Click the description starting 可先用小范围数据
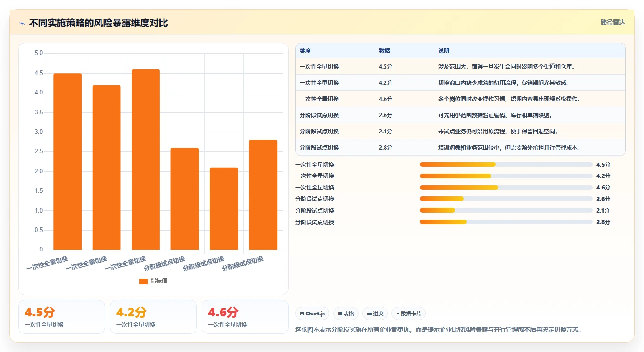This screenshot has height=352, width=644. tap(495, 115)
